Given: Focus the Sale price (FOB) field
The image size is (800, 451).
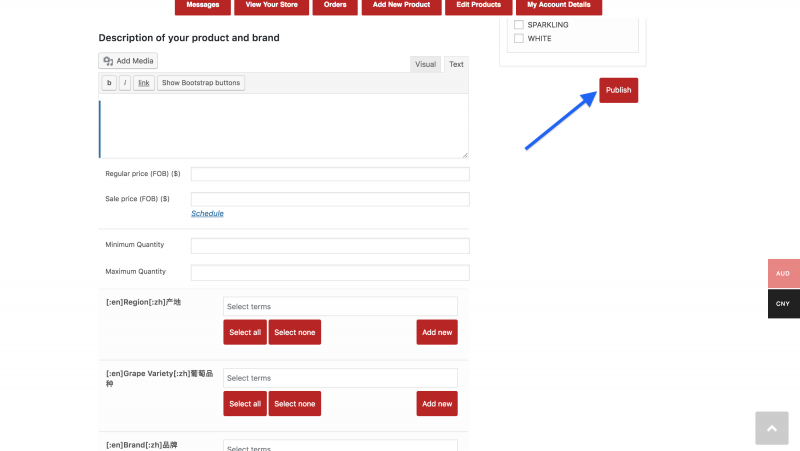Looking at the screenshot, I should click(330, 199).
